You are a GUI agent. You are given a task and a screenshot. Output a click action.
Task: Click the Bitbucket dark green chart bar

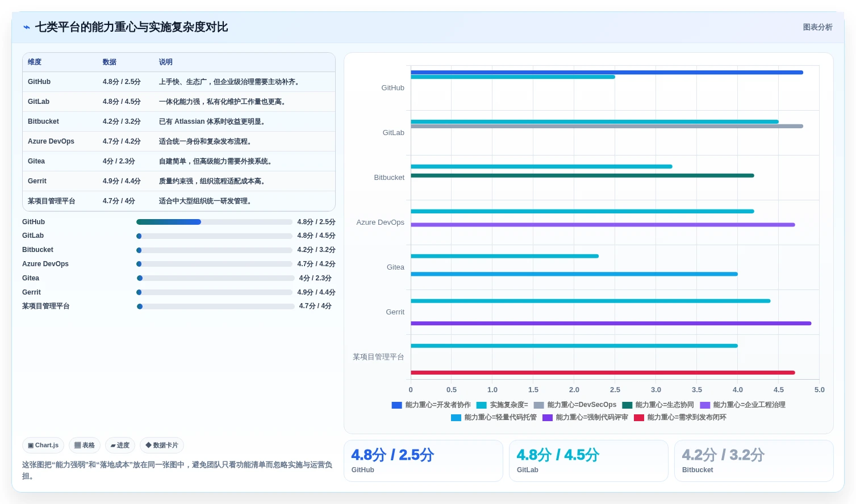[x=582, y=175]
